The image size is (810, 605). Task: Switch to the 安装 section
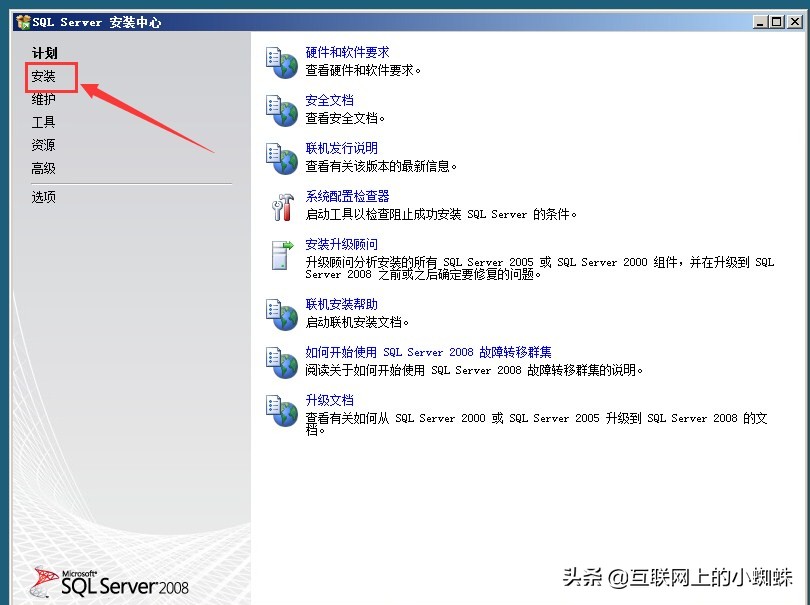tap(45, 76)
